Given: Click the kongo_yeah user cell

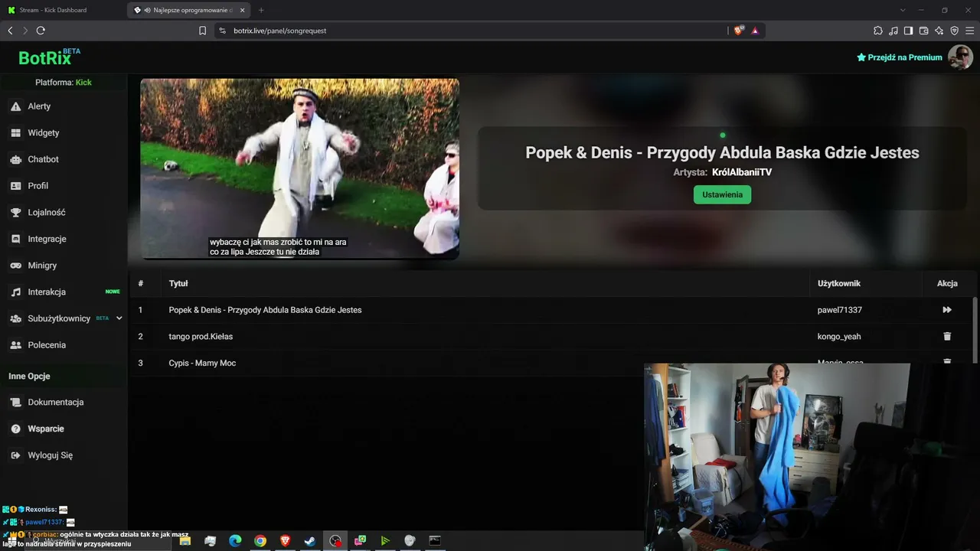Looking at the screenshot, I should pos(839,336).
